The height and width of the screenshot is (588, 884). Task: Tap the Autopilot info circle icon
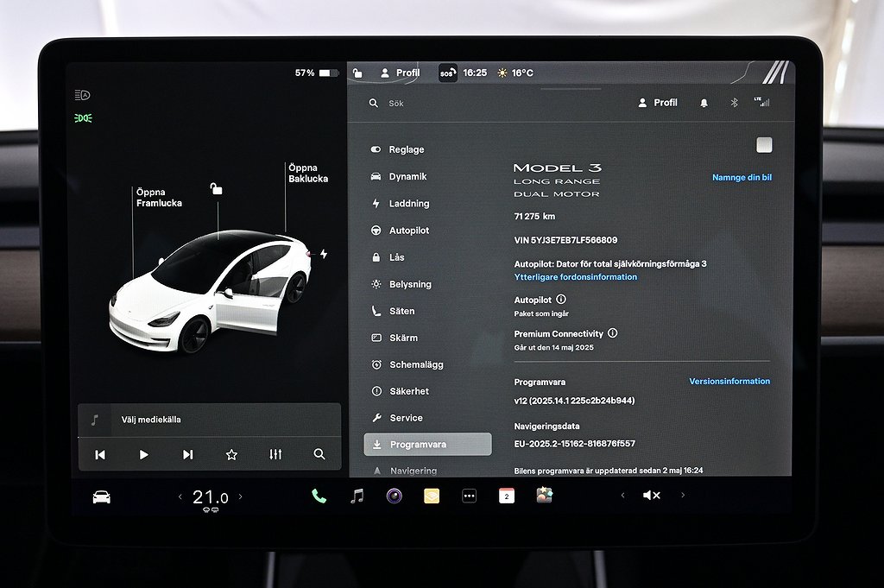[x=561, y=300]
